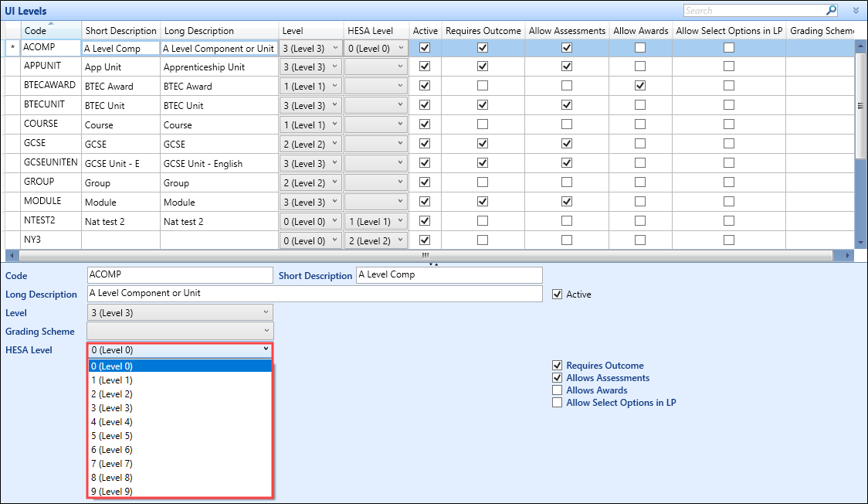Uncheck Allow Awards for the BTECAWARD row

(x=640, y=86)
